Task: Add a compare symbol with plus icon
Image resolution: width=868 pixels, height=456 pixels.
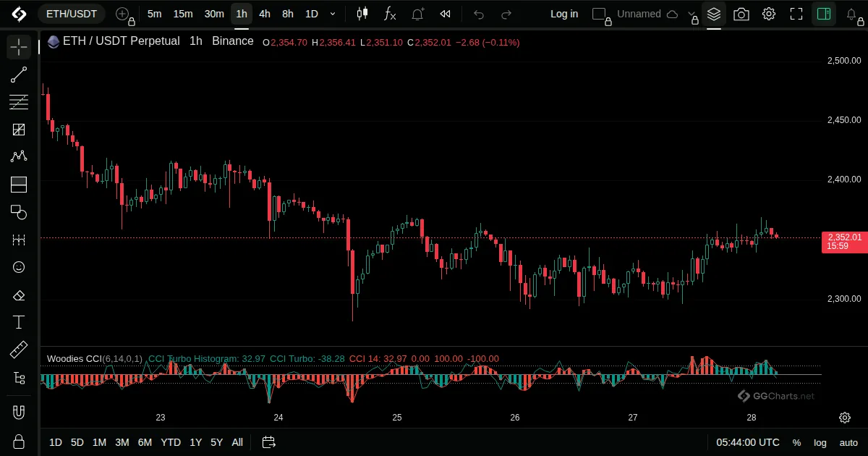Action: [123, 14]
